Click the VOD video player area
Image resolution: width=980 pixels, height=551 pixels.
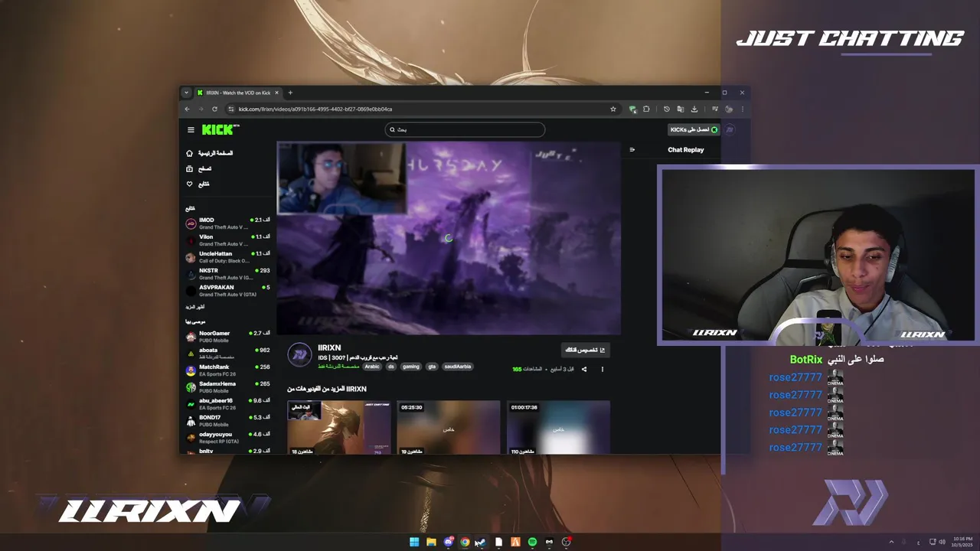click(449, 238)
